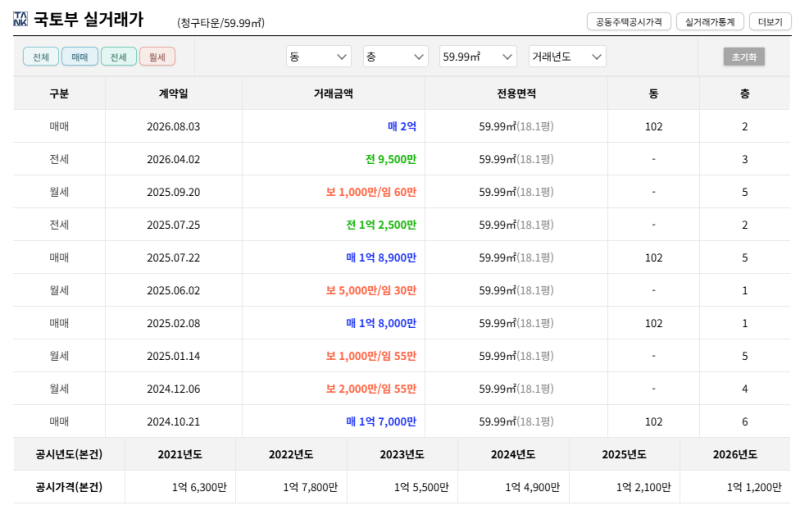Click the date 2025.07.25
The height and width of the screenshot is (510, 800).
tap(173, 225)
